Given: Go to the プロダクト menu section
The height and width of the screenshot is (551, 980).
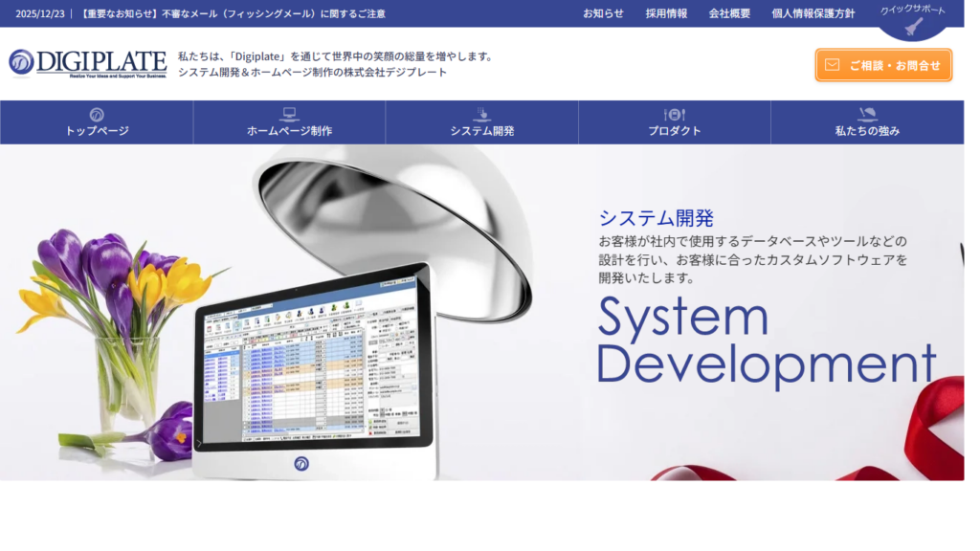Looking at the screenshot, I should pyautogui.click(x=675, y=131).
